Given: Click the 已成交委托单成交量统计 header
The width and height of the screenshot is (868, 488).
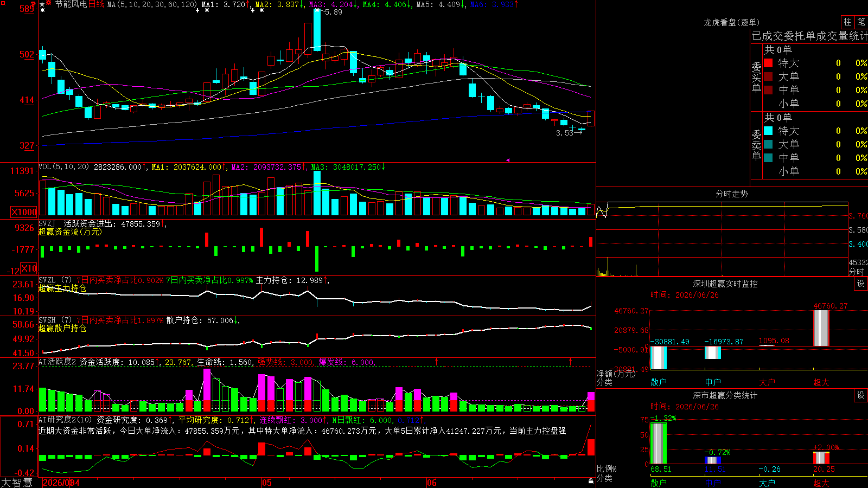Looking at the screenshot, I should pos(809,36).
